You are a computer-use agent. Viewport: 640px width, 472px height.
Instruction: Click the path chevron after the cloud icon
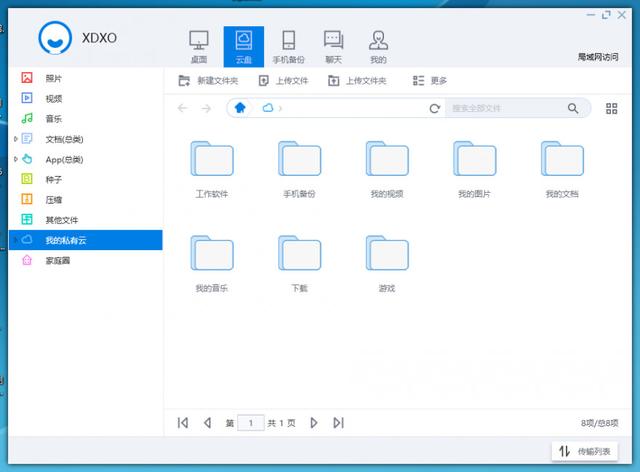280,108
